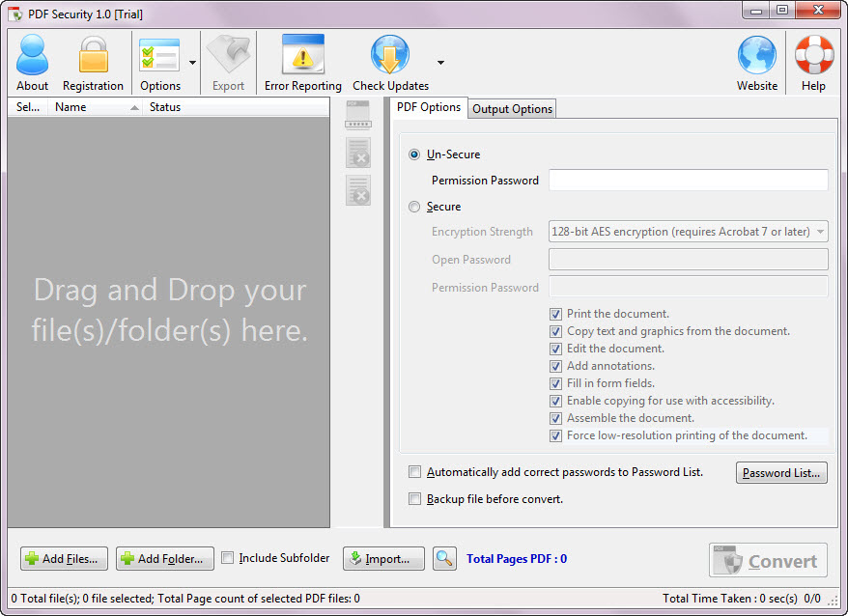Click the Add Folder button
Screen dimensions: 848x616
click(x=165, y=559)
